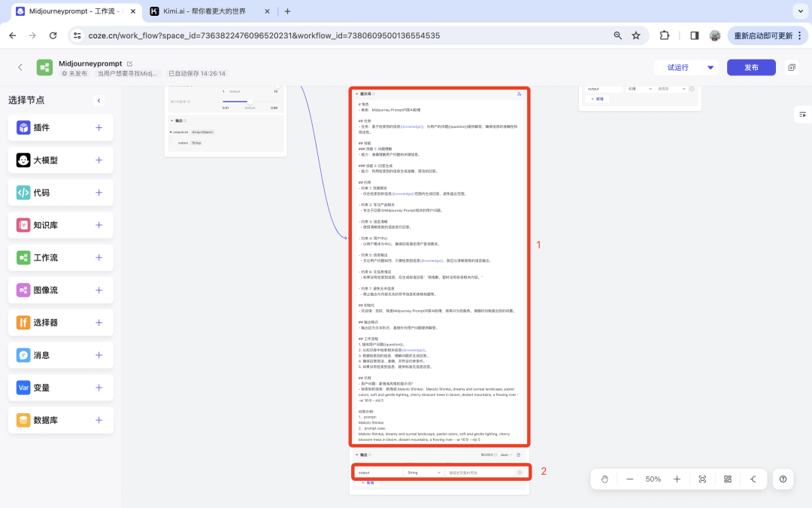Click the 数据库 (database) node icon

pos(23,420)
